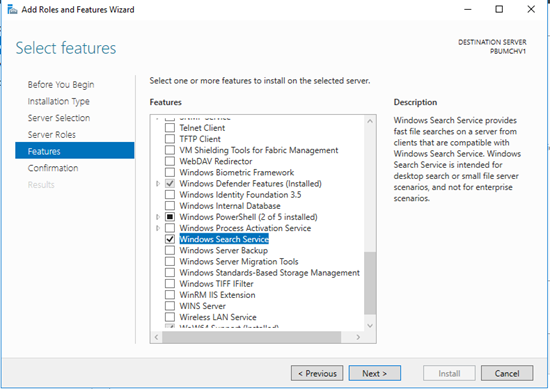Select Wireless LAN Service label
The height and width of the screenshot is (389, 550).
point(218,317)
